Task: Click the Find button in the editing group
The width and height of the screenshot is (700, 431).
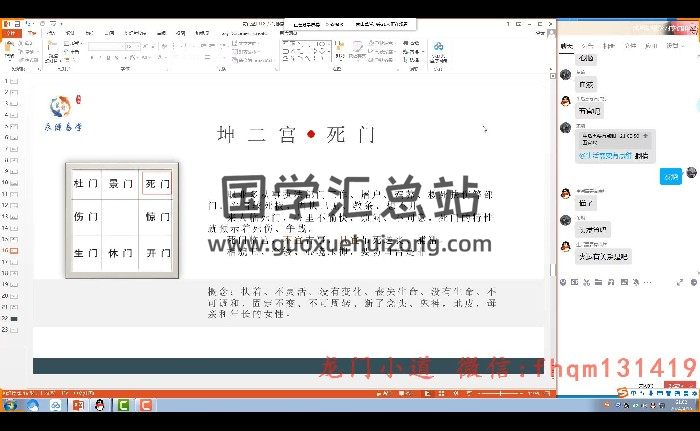Action: tap(411, 43)
